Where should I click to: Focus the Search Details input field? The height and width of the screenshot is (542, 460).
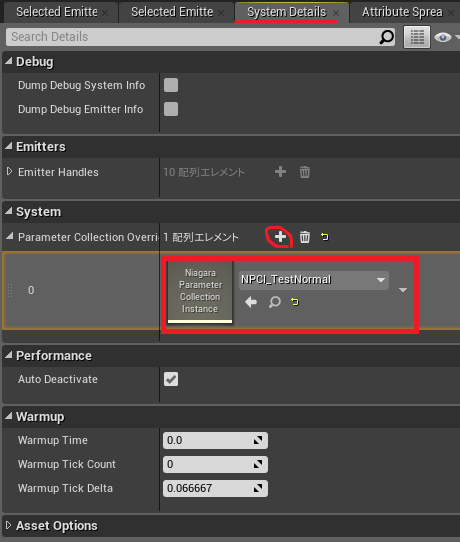point(200,37)
